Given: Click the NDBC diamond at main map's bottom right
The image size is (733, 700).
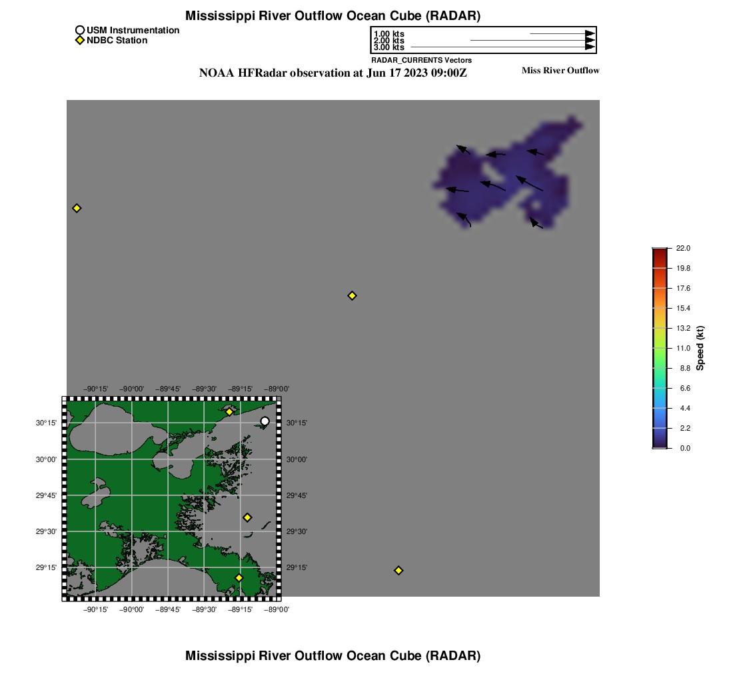Looking at the screenshot, I should click(398, 570).
